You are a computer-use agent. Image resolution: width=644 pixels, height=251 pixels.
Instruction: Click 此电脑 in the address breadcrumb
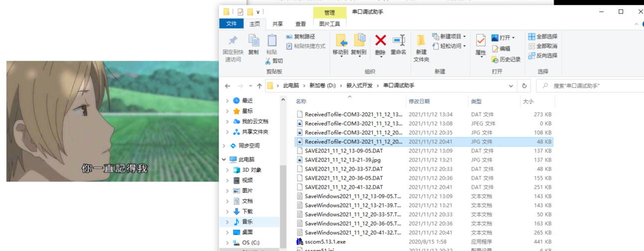[x=291, y=86]
